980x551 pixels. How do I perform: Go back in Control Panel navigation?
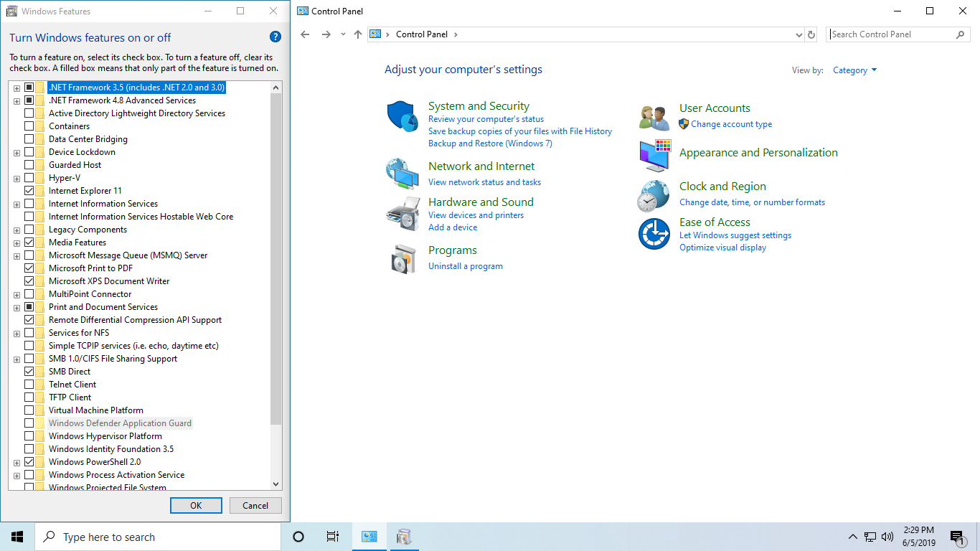[305, 34]
